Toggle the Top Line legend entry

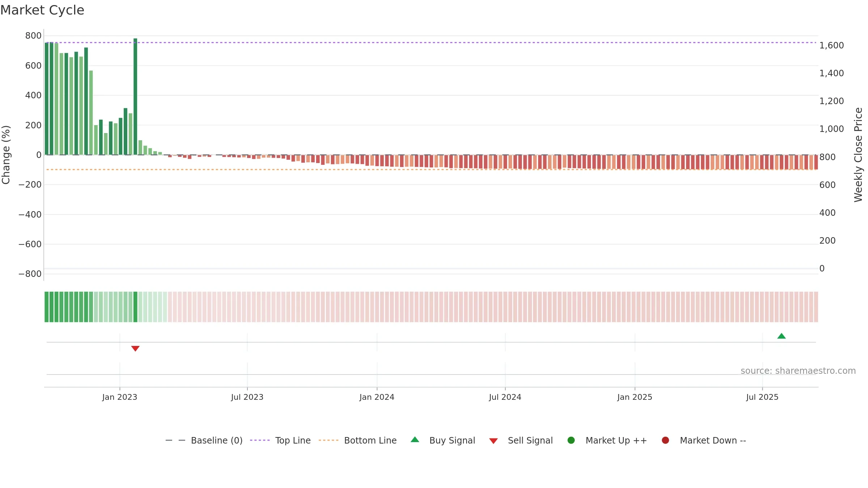280,440
